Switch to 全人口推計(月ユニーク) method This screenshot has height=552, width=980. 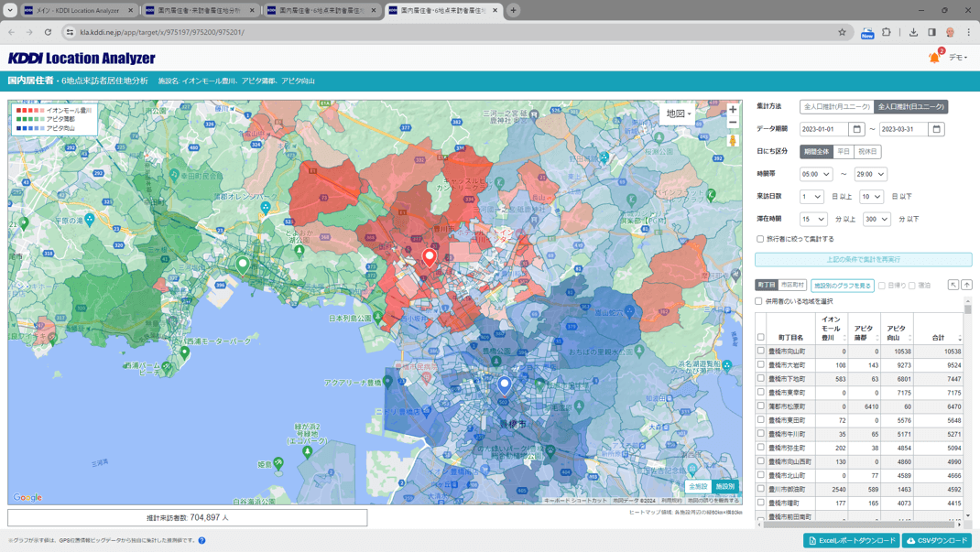click(x=837, y=107)
